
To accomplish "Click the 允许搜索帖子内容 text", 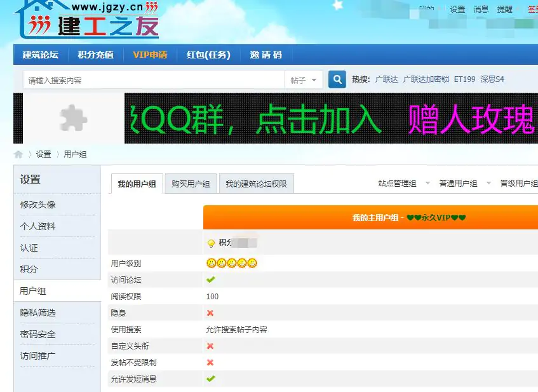I will tap(237, 330).
